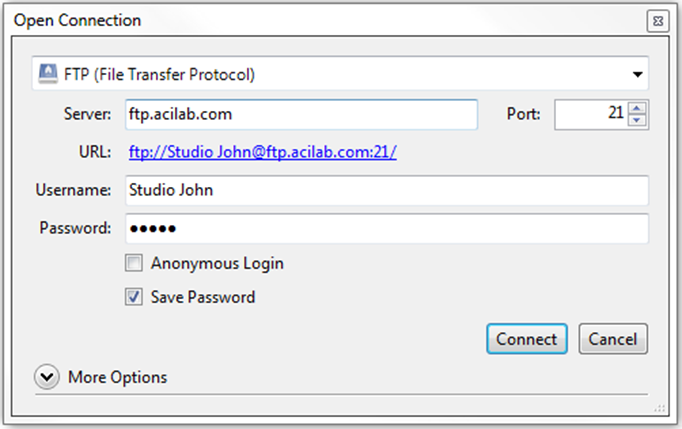Click the Port: label text
This screenshot has width=682, height=429.
(524, 114)
